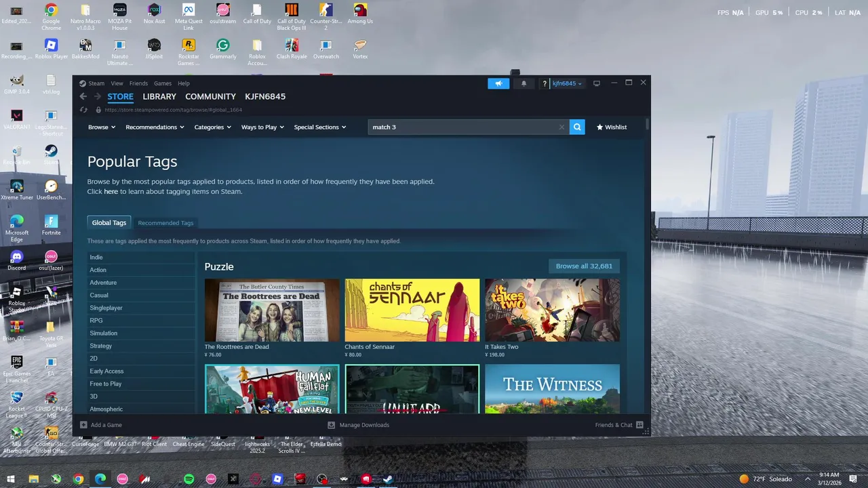Open Discord desktop shortcut
The image size is (868, 488).
(16, 260)
